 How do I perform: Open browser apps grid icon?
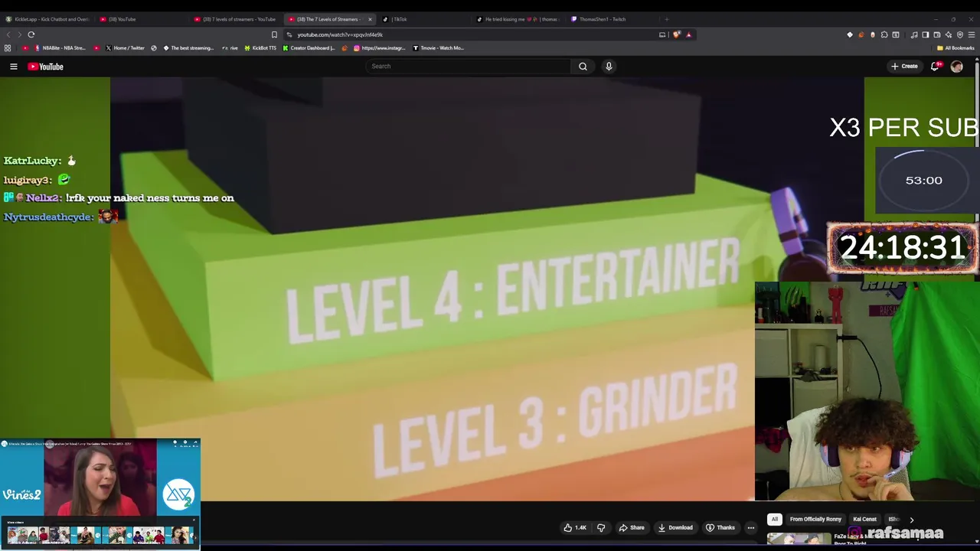8,48
